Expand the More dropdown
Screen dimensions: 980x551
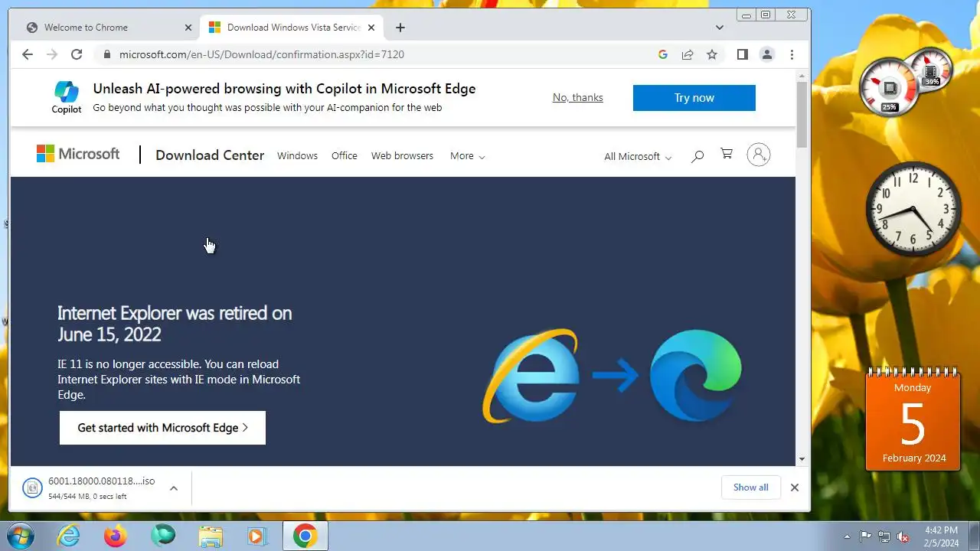coord(467,156)
